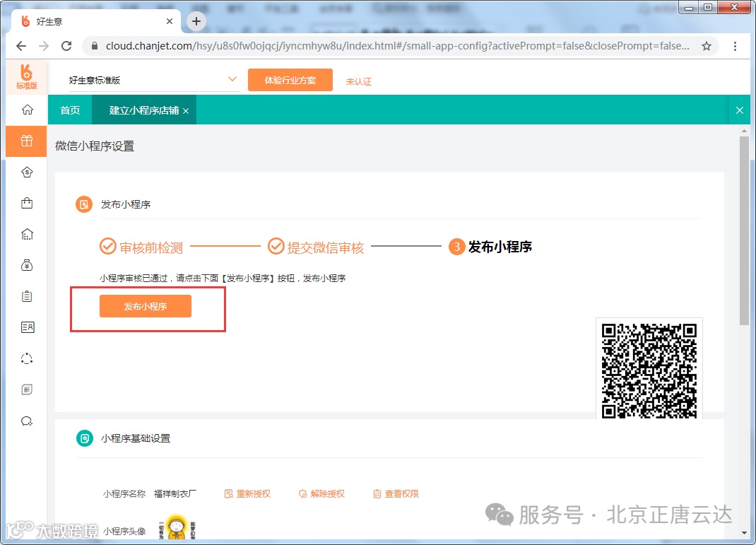756x545 pixels.
Task: Close all tabs with right-side X
Action: (740, 110)
